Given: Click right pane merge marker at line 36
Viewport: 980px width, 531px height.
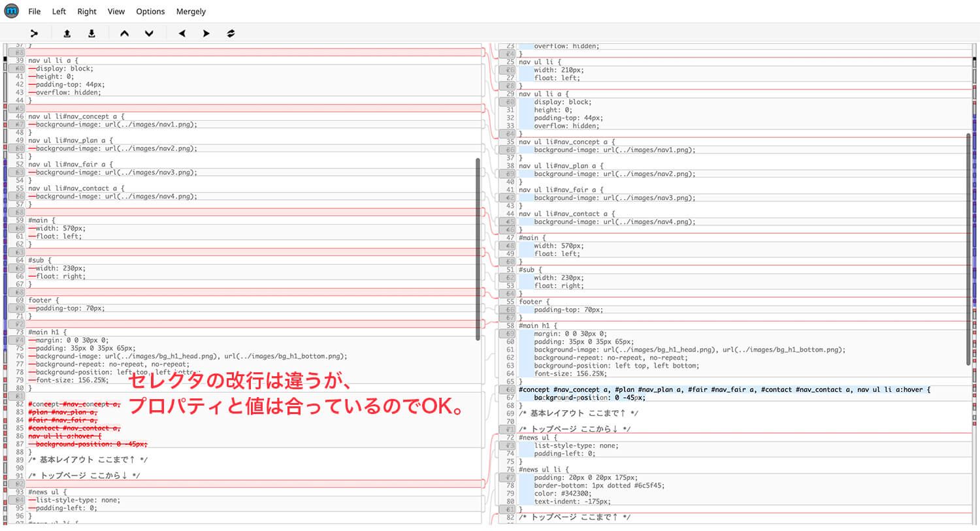Looking at the screenshot, I should 508,150.
